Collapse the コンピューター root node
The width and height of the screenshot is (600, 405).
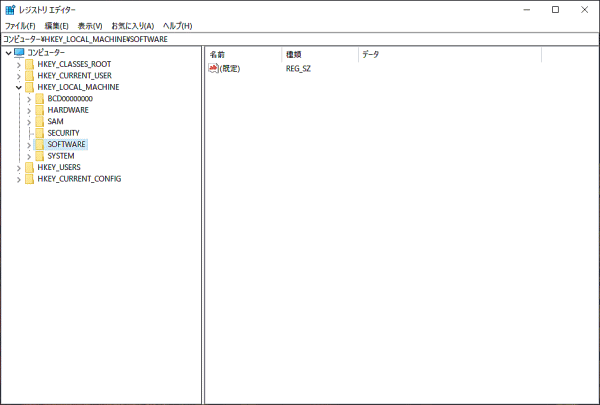8,53
